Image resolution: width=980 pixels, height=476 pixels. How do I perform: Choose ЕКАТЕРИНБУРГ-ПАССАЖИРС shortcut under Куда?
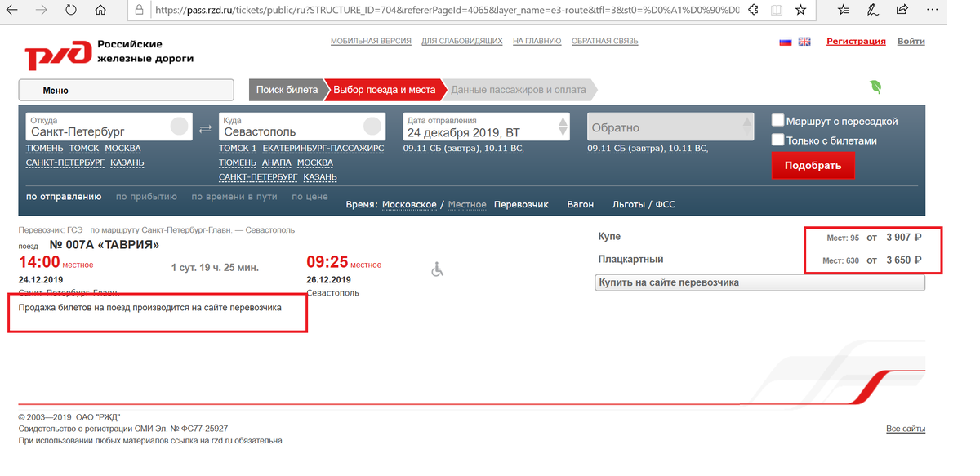coord(323,149)
